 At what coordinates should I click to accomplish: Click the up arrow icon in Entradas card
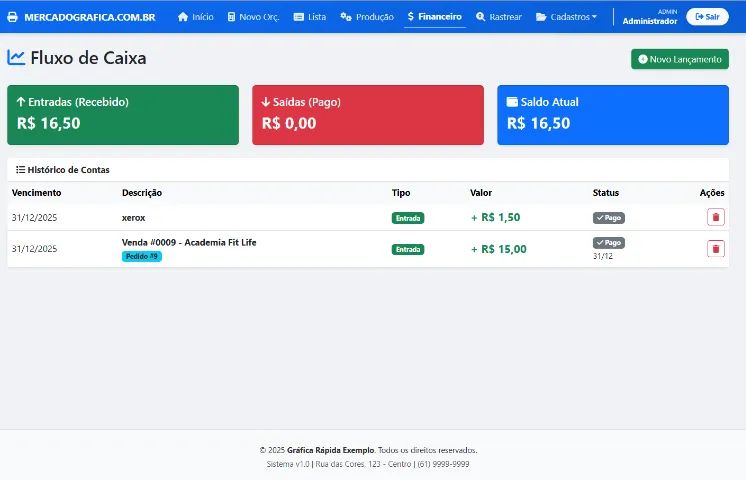[21, 102]
